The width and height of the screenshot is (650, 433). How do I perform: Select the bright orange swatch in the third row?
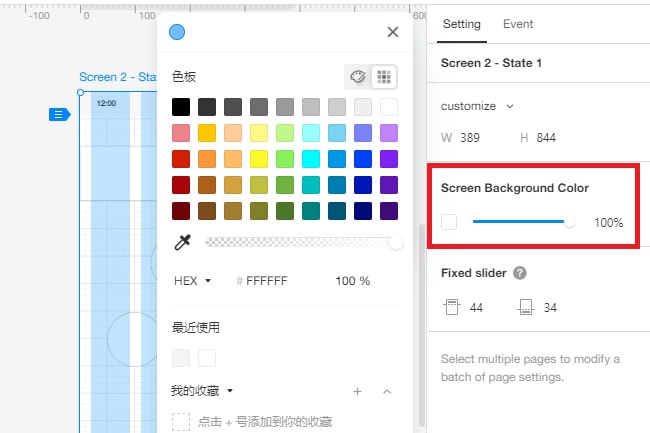207,159
